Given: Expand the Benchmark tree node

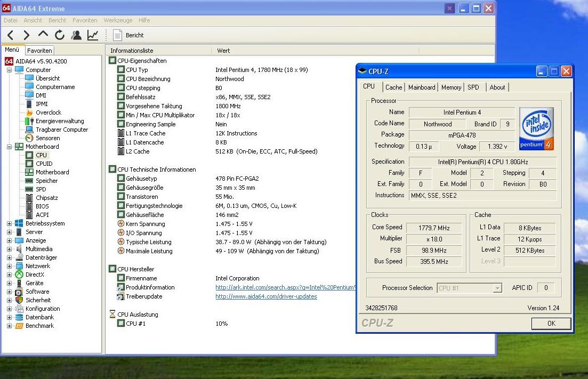Looking at the screenshot, I should (x=9, y=326).
